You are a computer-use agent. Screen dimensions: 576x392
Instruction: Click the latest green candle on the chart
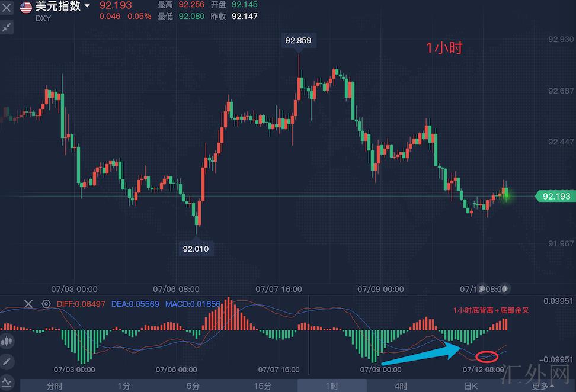[507, 192]
